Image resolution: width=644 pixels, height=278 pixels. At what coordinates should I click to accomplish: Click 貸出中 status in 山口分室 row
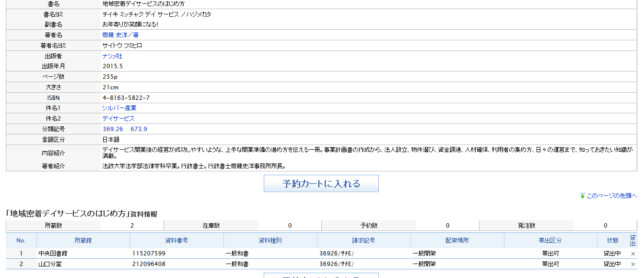point(612,264)
